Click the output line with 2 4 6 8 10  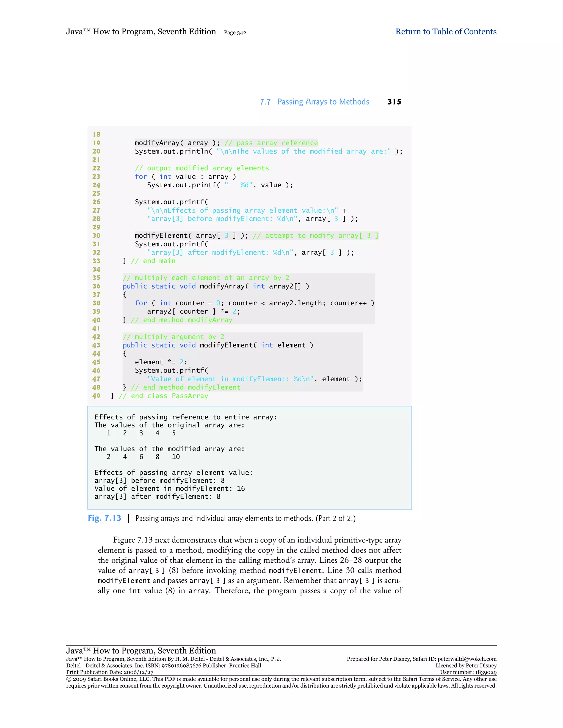click(x=143, y=457)
